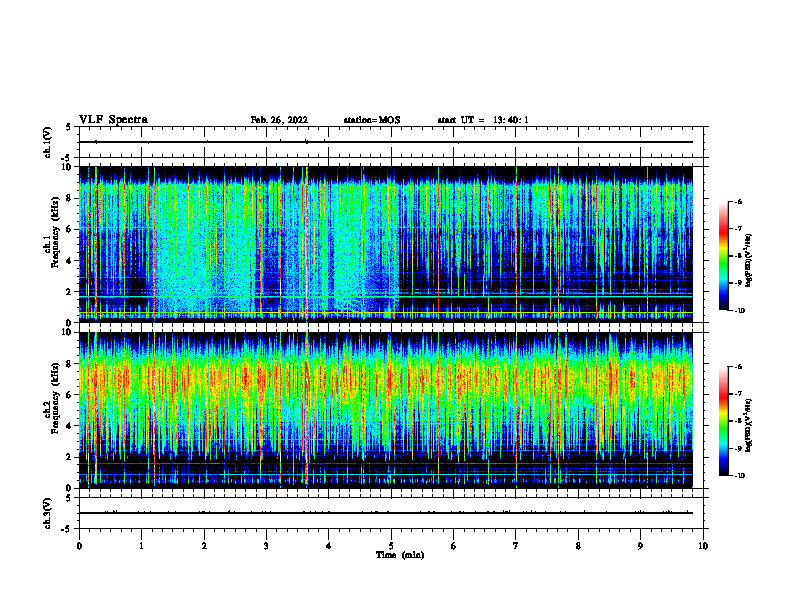Click the ch.1 color bar "log(PSD)" label
Viewport: 792px width, 612px height.
(x=749, y=260)
